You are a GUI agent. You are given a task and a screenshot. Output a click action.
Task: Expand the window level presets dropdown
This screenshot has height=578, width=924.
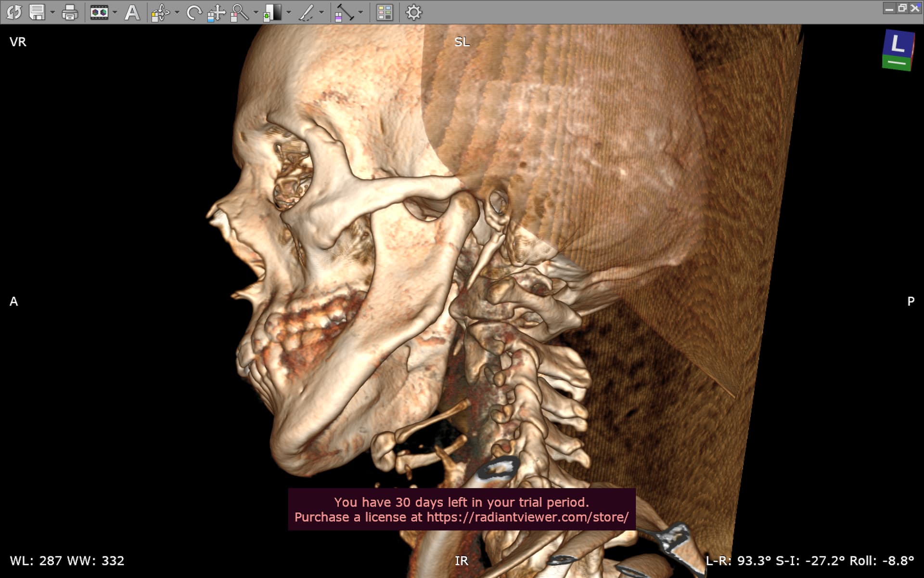(x=289, y=12)
